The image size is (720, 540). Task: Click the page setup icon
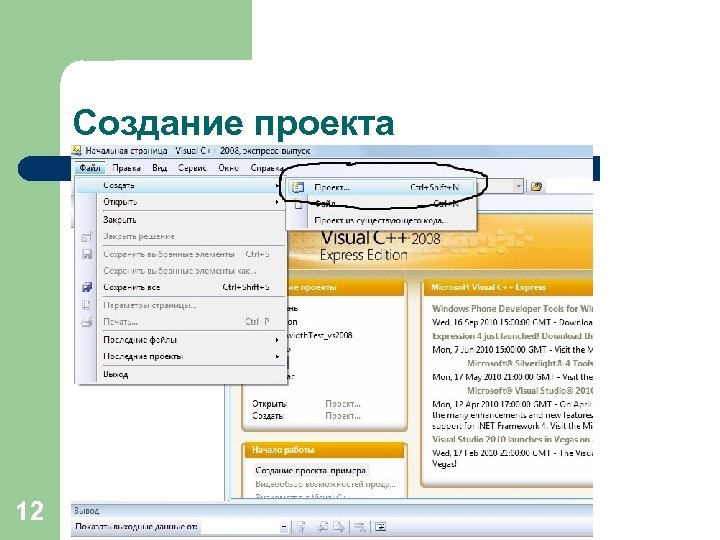tap(86, 305)
